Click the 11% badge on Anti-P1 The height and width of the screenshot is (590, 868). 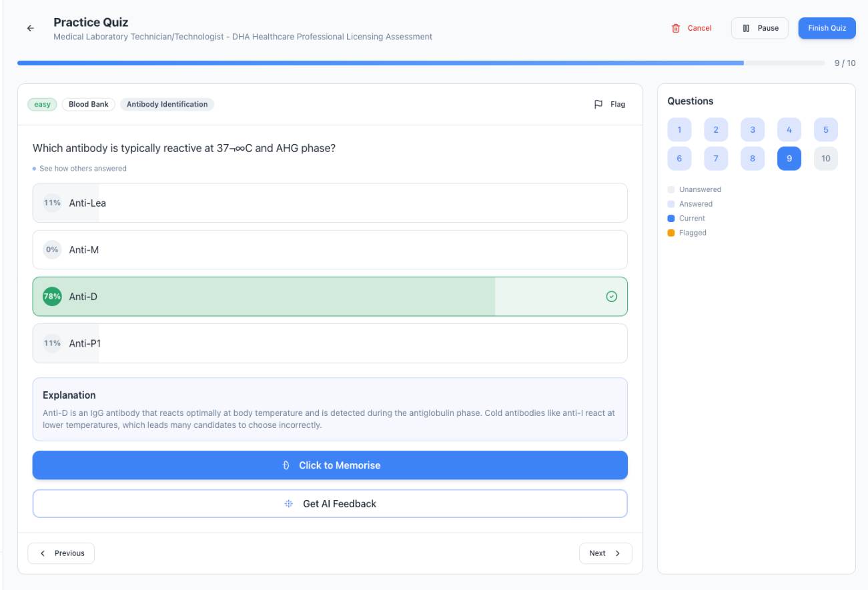click(52, 343)
